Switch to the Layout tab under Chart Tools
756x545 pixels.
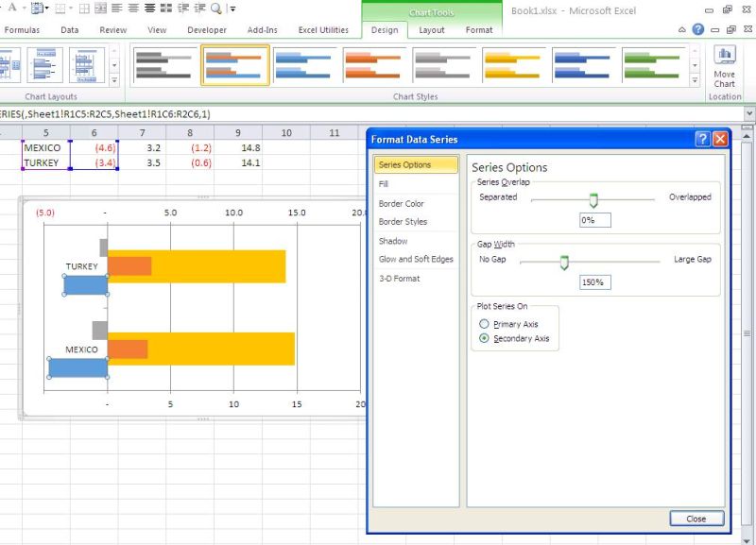click(431, 29)
